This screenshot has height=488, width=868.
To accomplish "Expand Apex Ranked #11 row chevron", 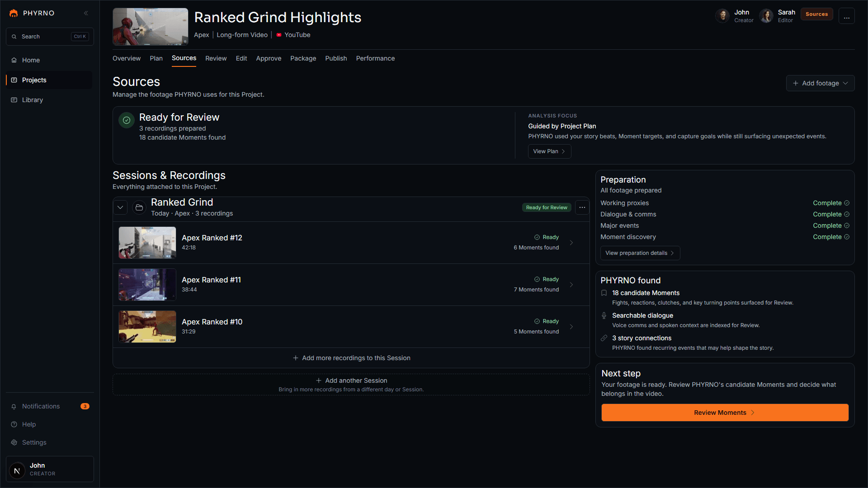I will (x=571, y=285).
